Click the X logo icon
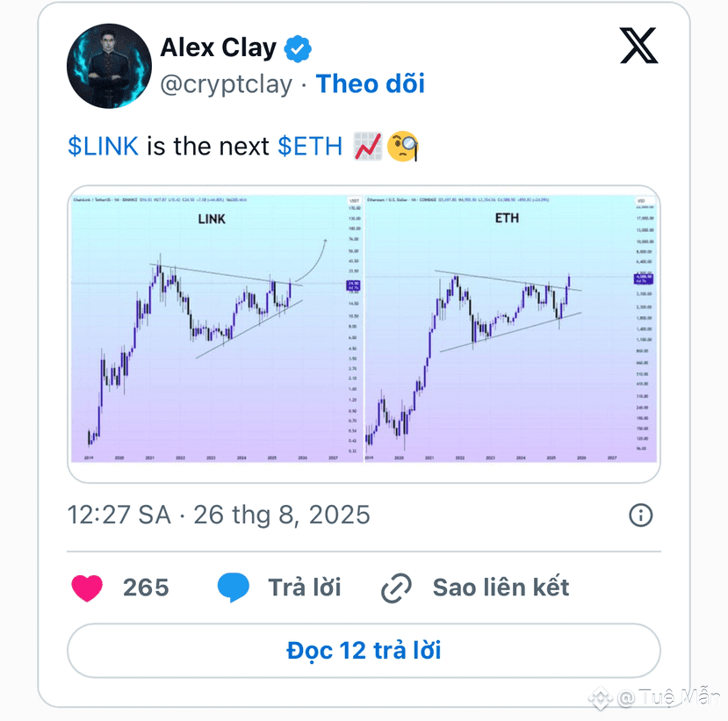Image resolution: width=728 pixels, height=721 pixels. (638, 46)
